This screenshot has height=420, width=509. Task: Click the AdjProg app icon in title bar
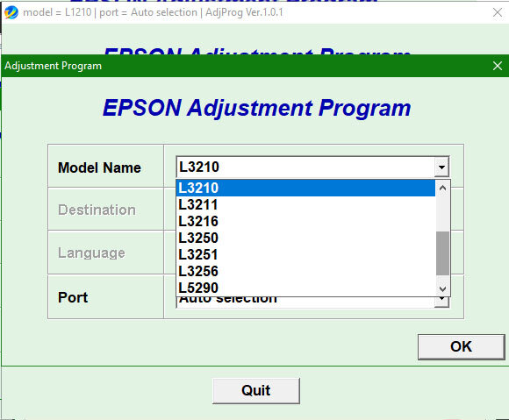pyautogui.click(x=11, y=12)
